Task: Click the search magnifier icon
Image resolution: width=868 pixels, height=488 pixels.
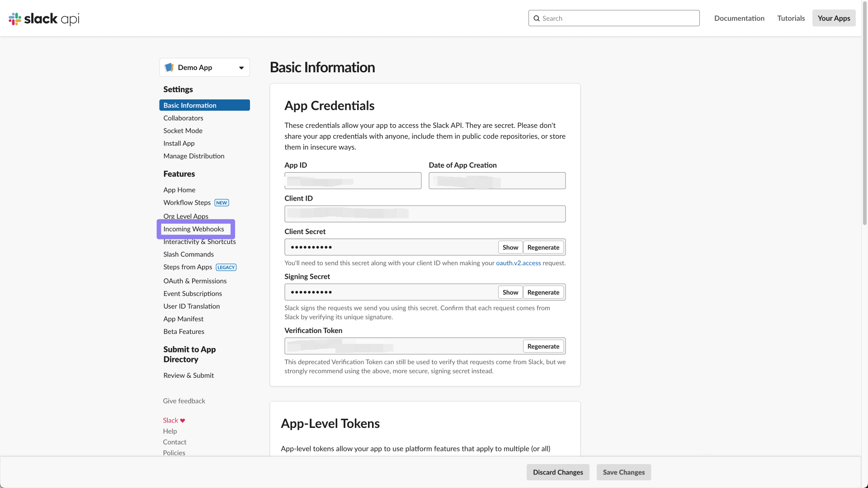Action: point(537,18)
